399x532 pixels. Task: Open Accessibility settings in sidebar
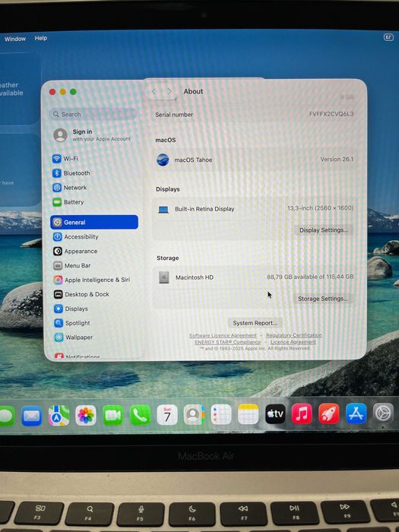76,237
